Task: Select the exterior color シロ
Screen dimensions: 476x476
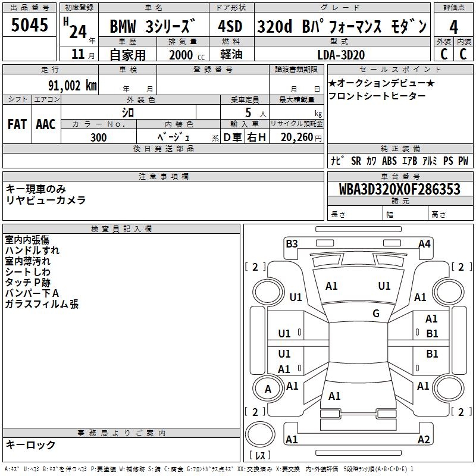Action: [128, 112]
